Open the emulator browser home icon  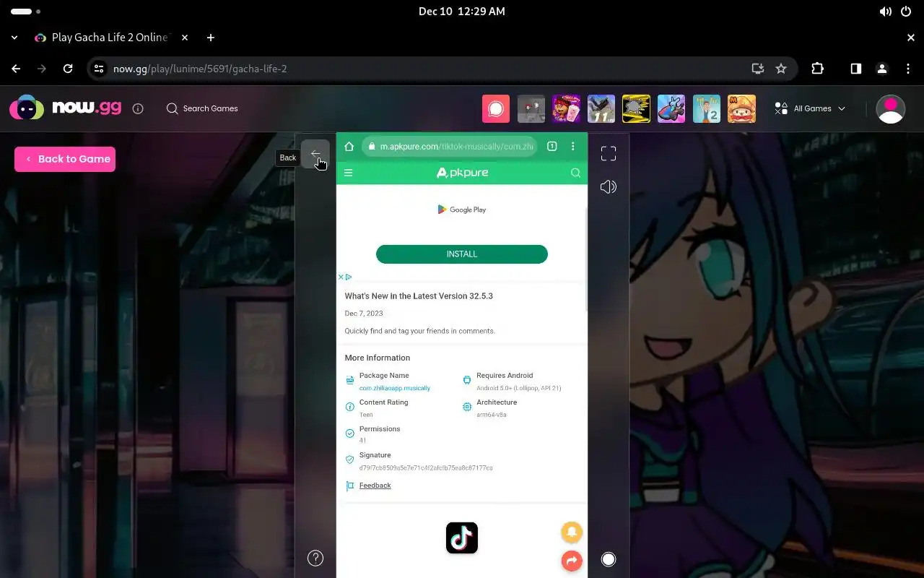(x=349, y=147)
